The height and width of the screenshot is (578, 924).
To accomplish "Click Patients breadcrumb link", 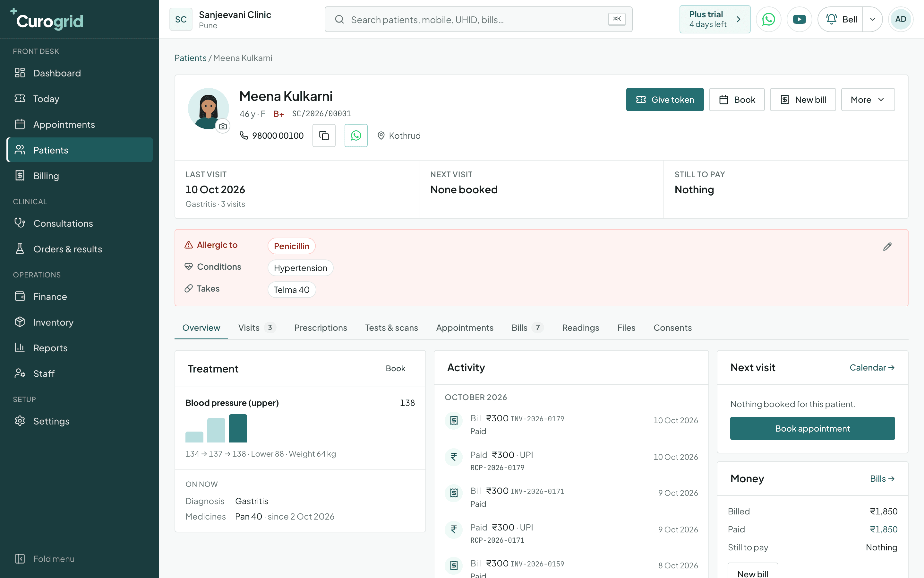I will [190, 58].
